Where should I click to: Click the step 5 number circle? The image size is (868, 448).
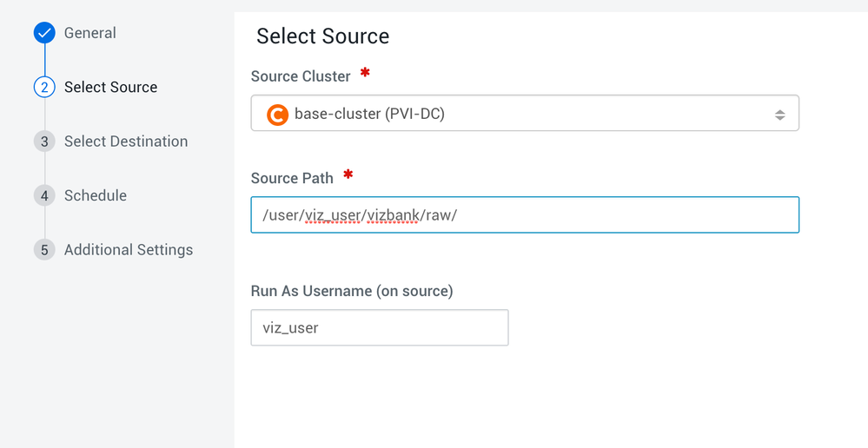pos(44,250)
